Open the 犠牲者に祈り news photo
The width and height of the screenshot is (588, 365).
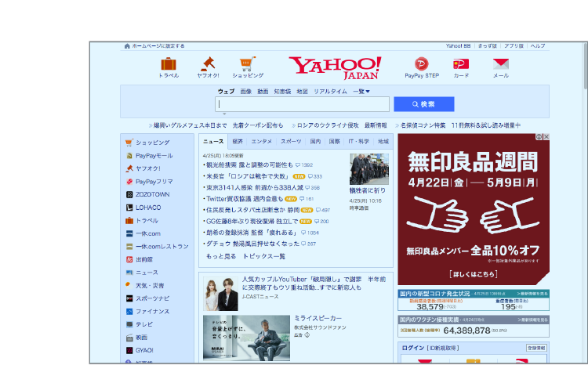click(369, 169)
